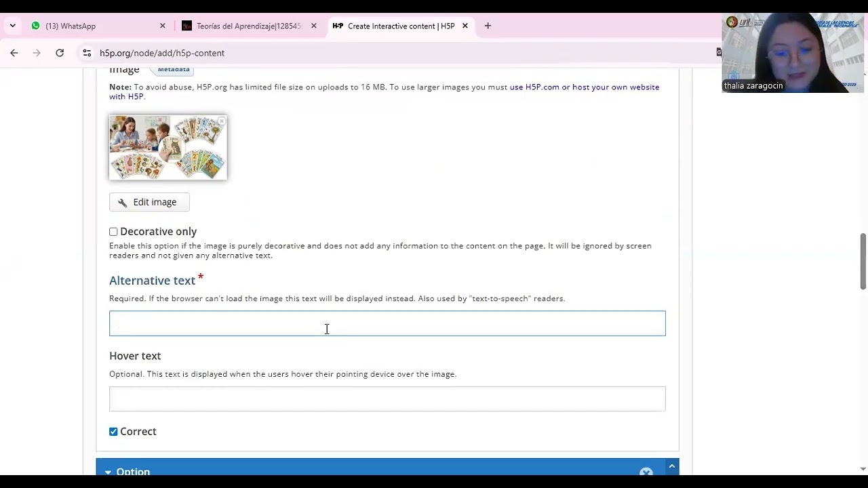The image size is (868, 488).
Task: Move the Option item up with arrow
Action: pyautogui.click(x=672, y=466)
